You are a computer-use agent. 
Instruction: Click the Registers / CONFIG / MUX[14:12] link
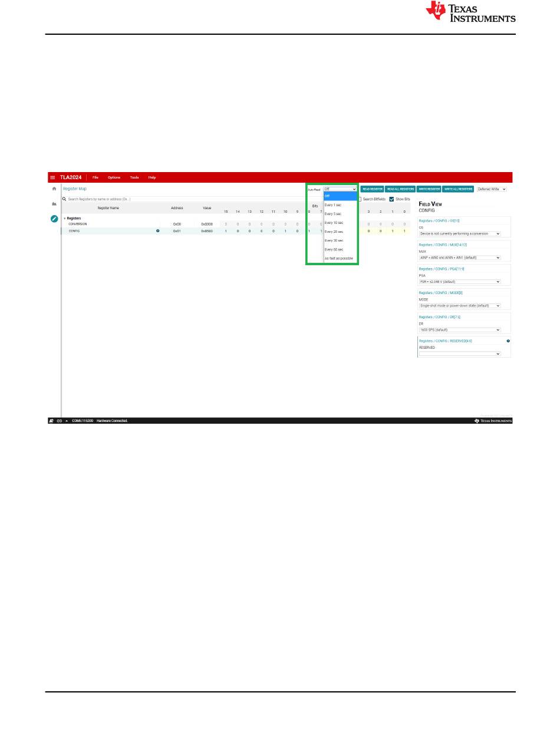(443, 245)
